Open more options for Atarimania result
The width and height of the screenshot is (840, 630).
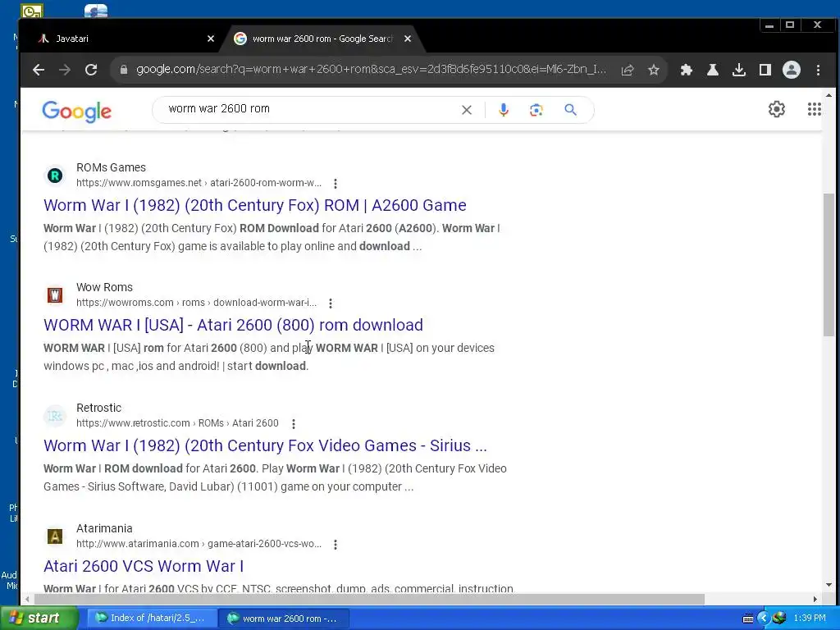[x=336, y=545]
